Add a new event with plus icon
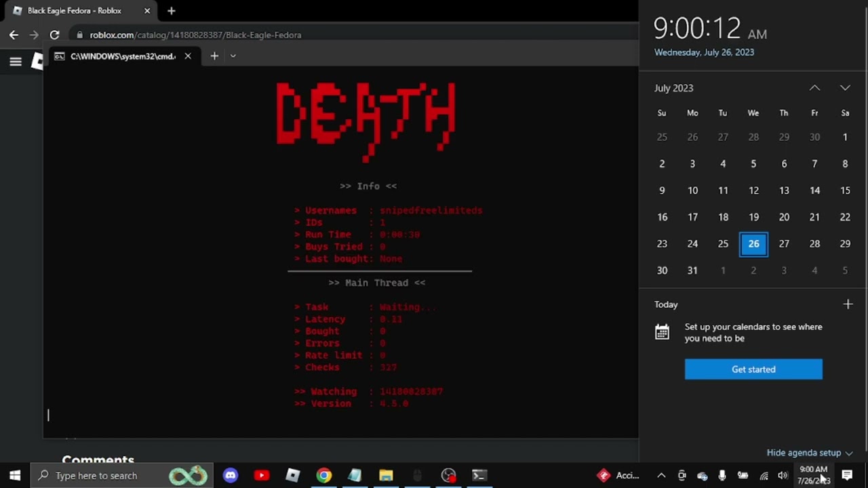 (x=848, y=304)
